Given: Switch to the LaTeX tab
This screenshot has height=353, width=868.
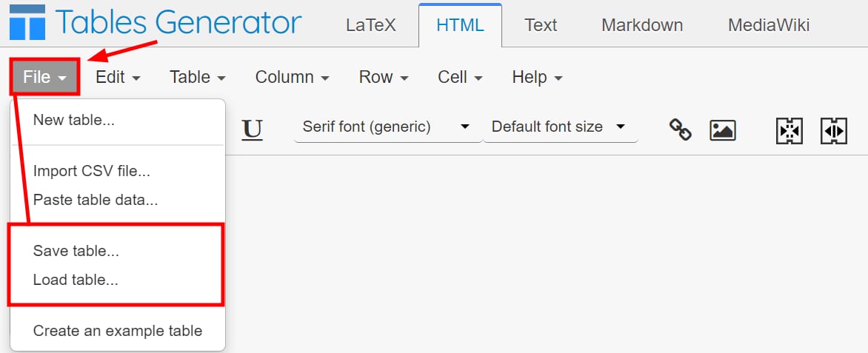Looking at the screenshot, I should 371,25.
